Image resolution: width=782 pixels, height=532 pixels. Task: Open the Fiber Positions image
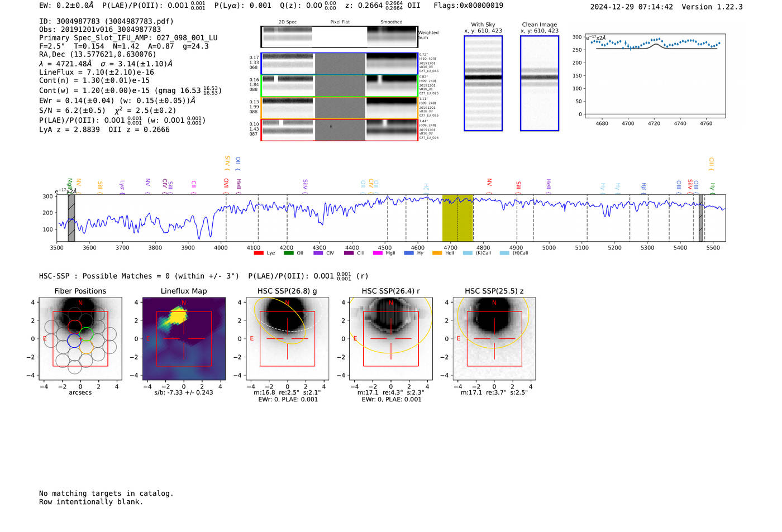coord(80,339)
